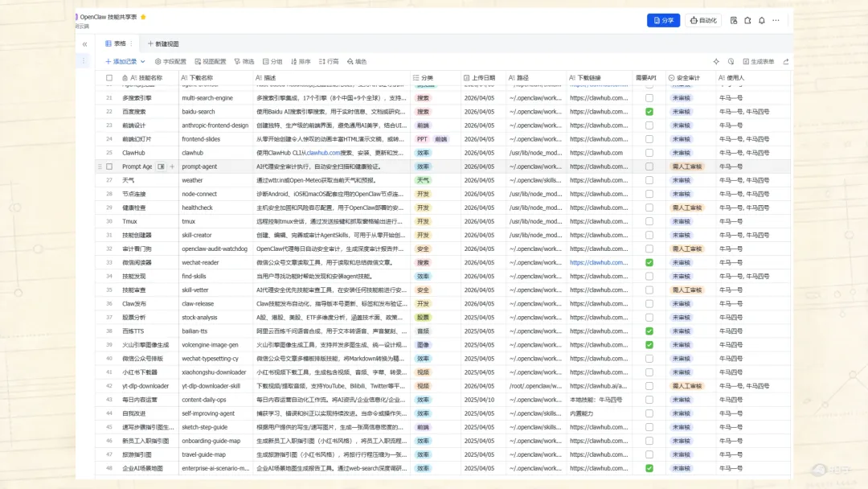Check 需要API for multi-search-engine row
Screen dimensions: 868x489
[x=649, y=98]
